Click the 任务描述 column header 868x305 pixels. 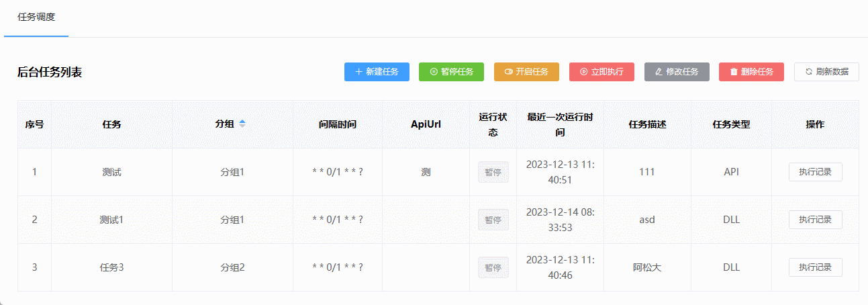point(647,124)
